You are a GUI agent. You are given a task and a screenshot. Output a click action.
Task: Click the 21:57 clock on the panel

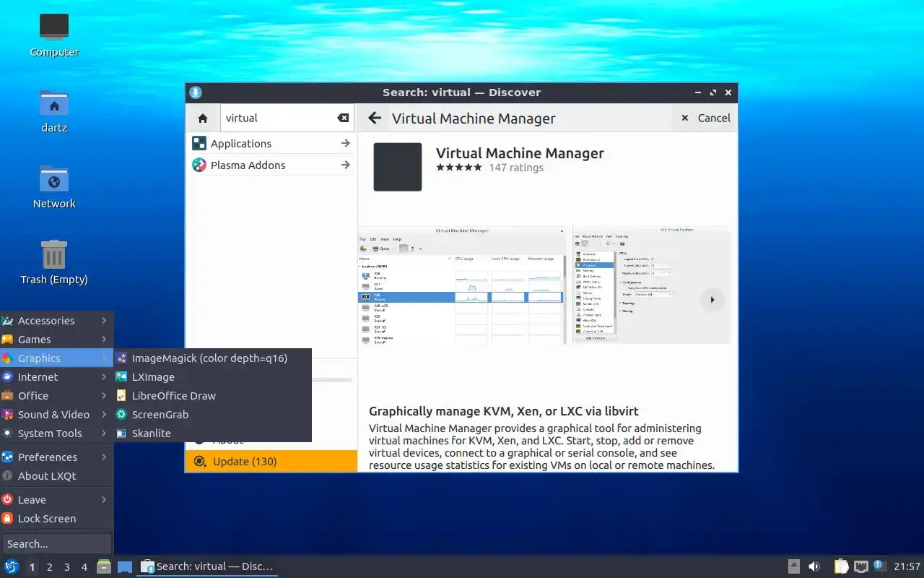click(x=907, y=566)
